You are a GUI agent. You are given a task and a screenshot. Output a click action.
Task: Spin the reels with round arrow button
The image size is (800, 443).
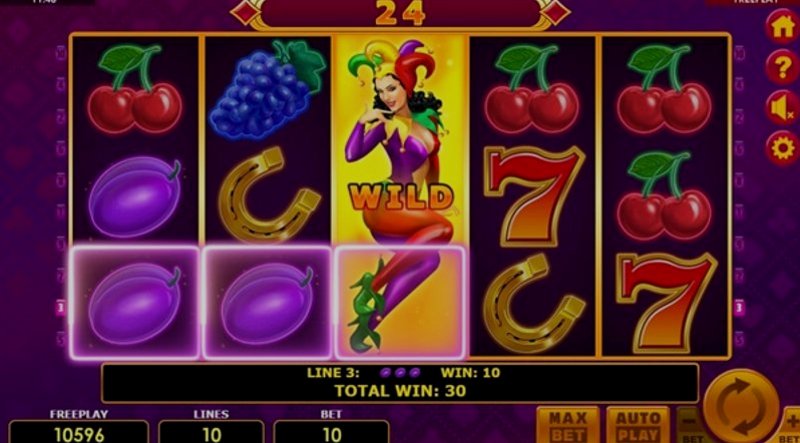click(741, 407)
